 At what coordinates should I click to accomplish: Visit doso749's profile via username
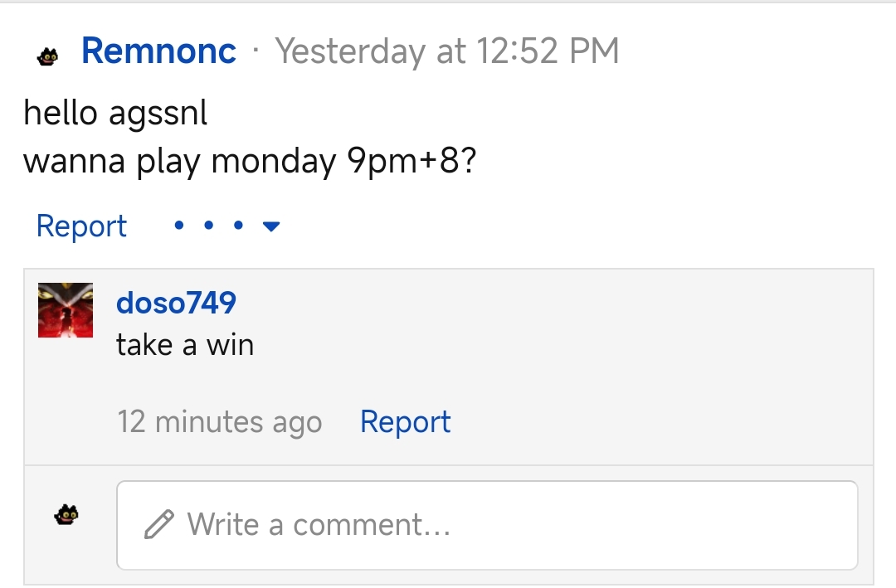(176, 302)
